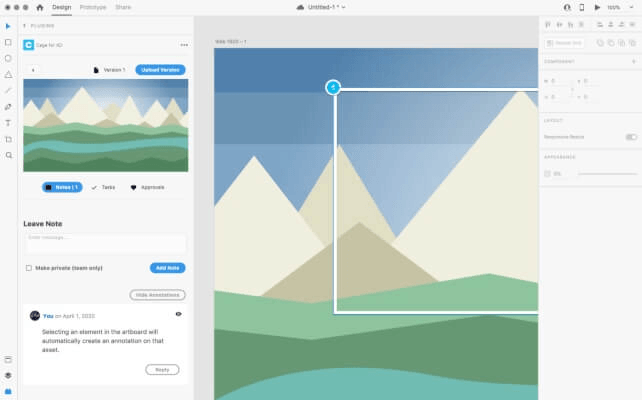Click the X position field
The image size is (642, 400).
coord(589,81)
